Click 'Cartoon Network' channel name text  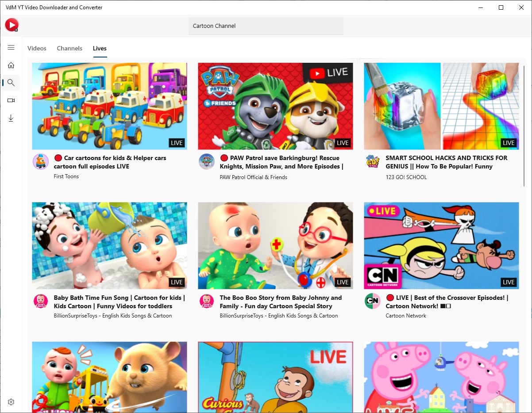[x=406, y=316]
